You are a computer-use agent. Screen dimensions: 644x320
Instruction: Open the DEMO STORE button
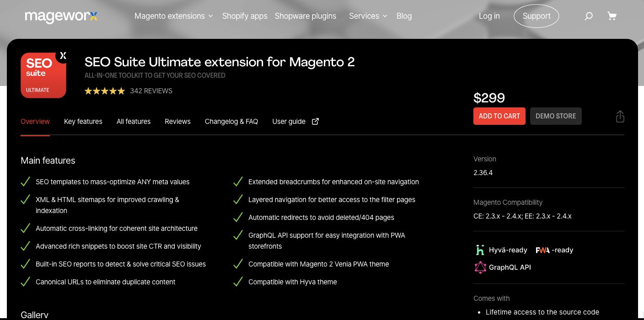coord(556,116)
